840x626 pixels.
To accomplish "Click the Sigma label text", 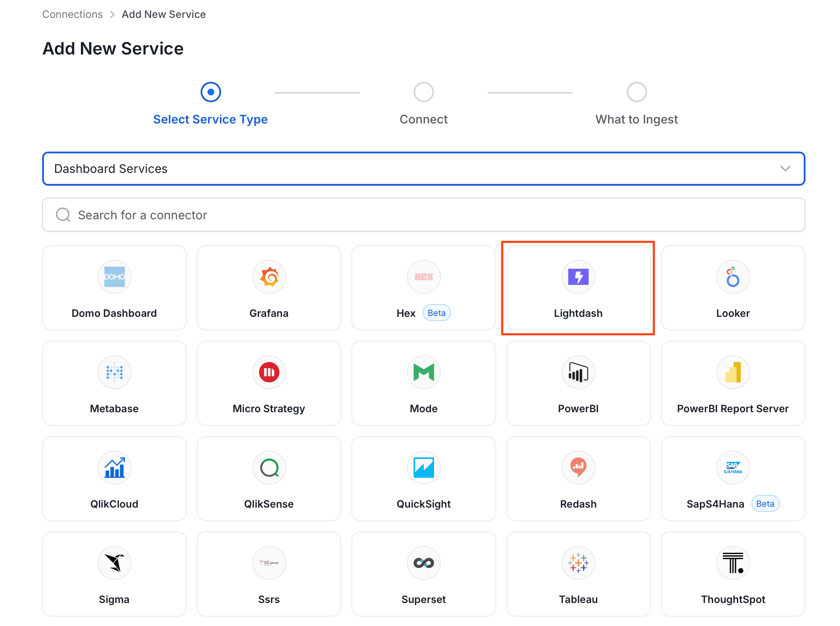I will [114, 600].
